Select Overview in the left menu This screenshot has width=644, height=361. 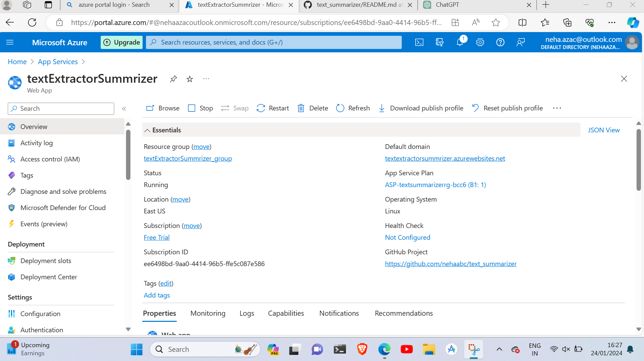click(x=62, y=127)
